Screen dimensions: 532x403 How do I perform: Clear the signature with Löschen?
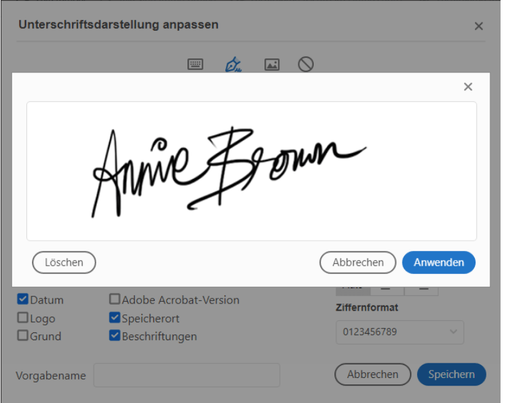pos(64,262)
